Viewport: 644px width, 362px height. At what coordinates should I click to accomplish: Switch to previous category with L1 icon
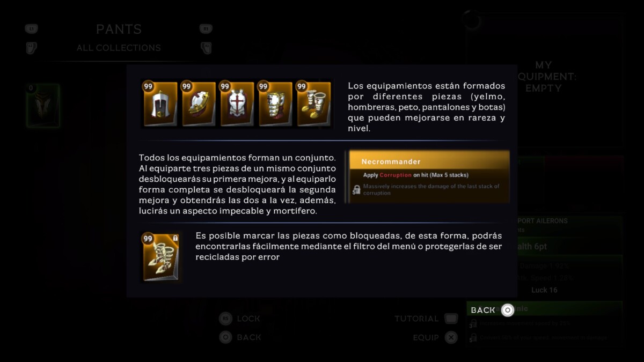31,29
